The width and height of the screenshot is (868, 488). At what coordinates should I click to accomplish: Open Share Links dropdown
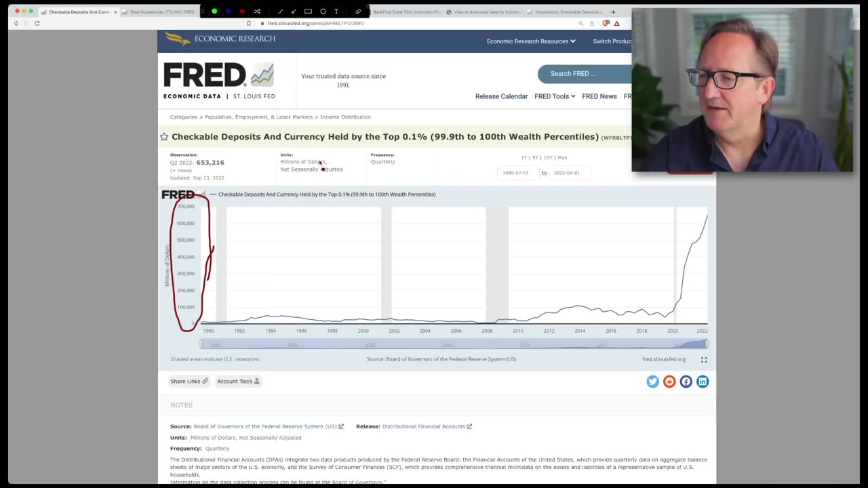pyautogui.click(x=189, y=382)
